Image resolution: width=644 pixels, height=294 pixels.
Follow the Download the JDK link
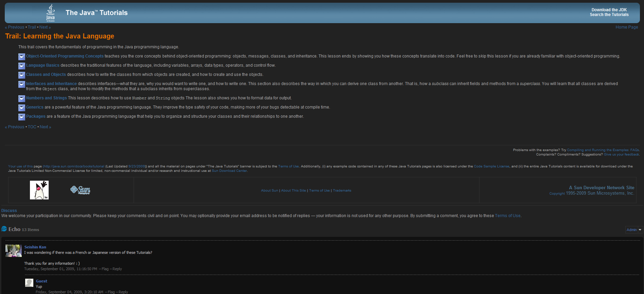point(609,10)
